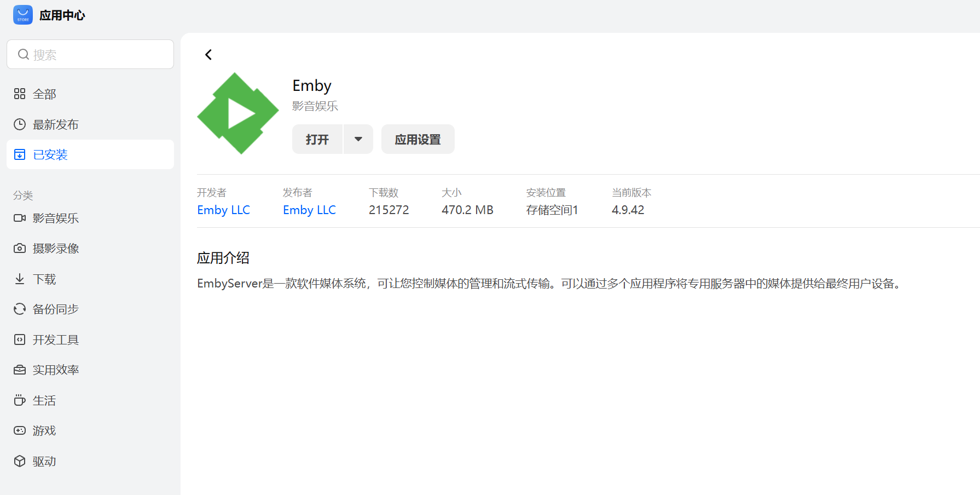Click the 下载数 column label
The image size is (980, 495).
click(384, 193)
